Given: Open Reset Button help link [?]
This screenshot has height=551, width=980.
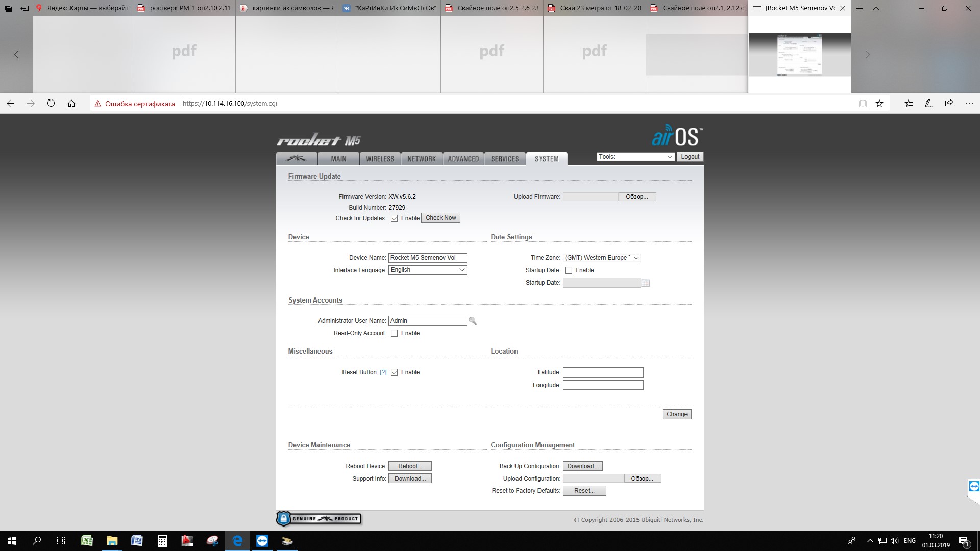Looking at the screenshot, I should pyautogui.click(x=383, y=372).
